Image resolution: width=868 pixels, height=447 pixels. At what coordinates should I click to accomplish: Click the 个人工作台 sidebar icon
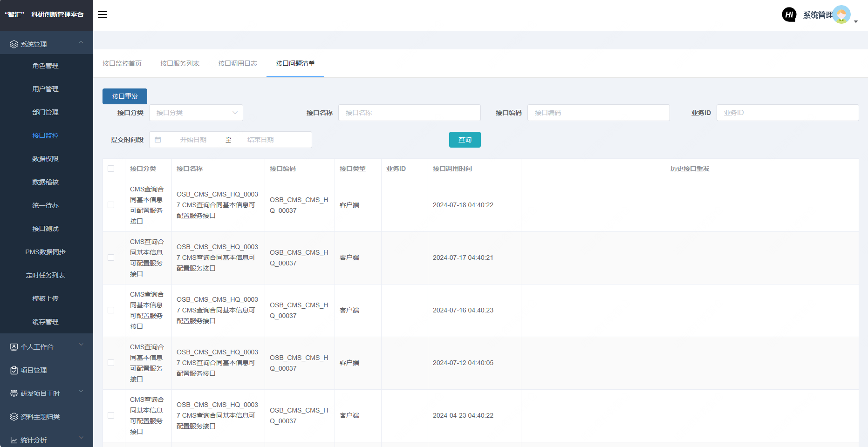point(14,347)
